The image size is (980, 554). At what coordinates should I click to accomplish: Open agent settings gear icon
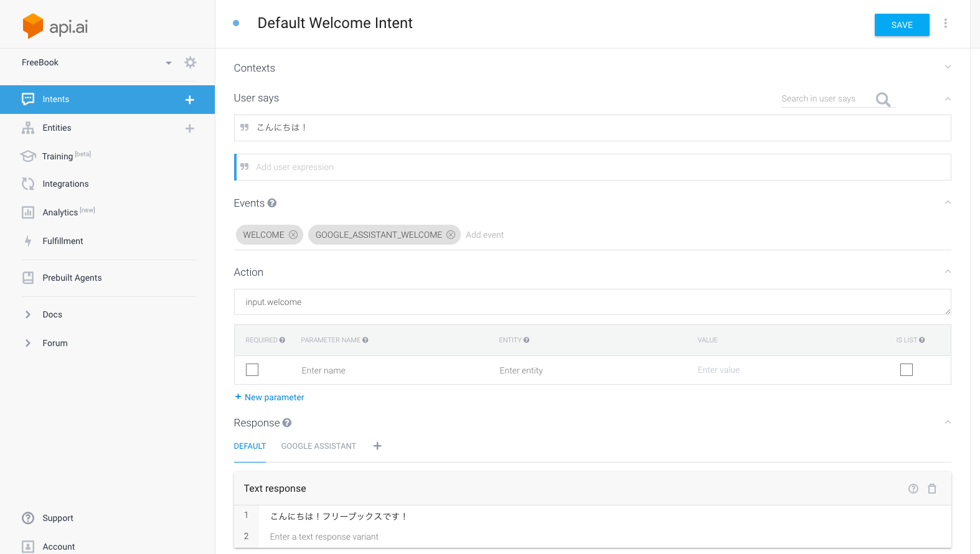click(191, 62)
